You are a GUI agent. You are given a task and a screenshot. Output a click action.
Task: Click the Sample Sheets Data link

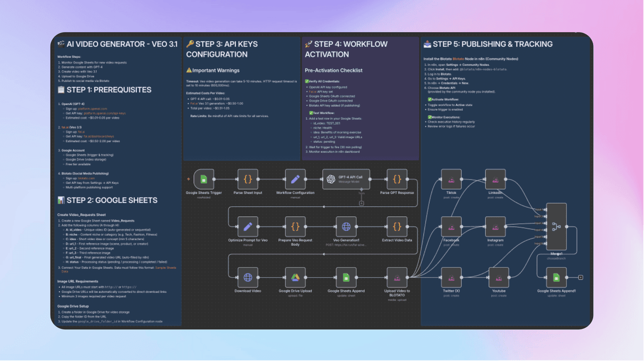pyautogui.click(x=165, y=267)
